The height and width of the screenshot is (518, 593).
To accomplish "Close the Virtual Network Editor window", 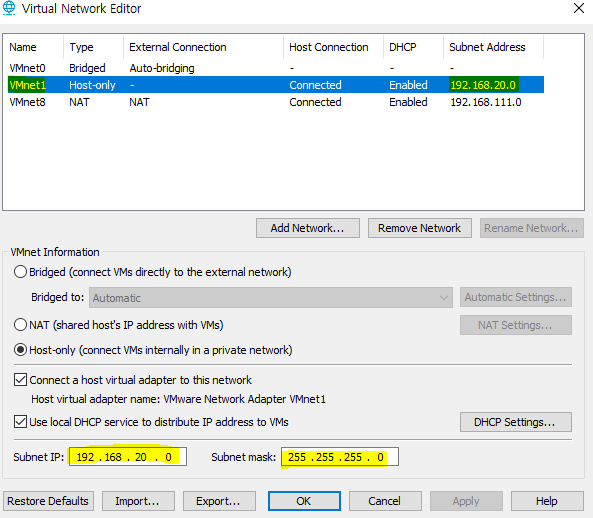I will coord(579,8).
